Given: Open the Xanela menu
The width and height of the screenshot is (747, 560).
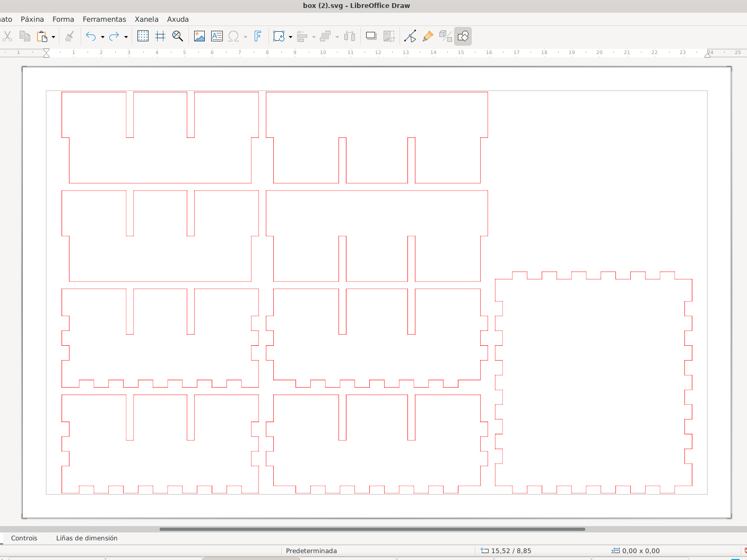Looking at the screenshot, I should click(146, 19).
